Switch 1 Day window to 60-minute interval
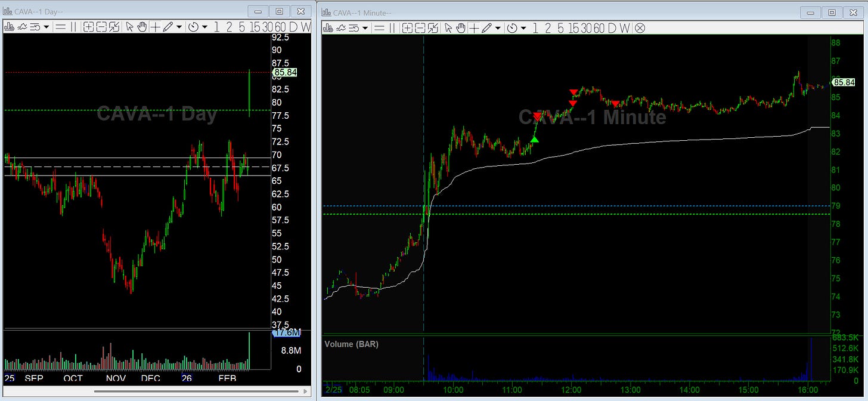This screenshot has height=401, width=868. coord(280,27)
